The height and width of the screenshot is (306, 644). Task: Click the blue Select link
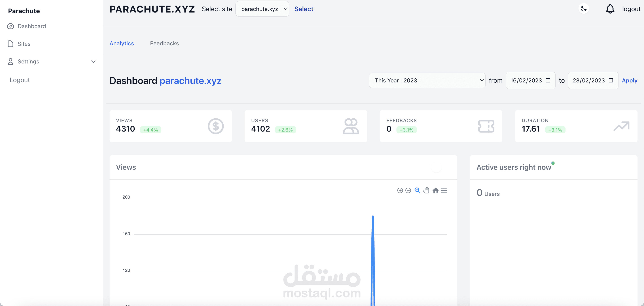pyautogui.click(x=303, y=9)
